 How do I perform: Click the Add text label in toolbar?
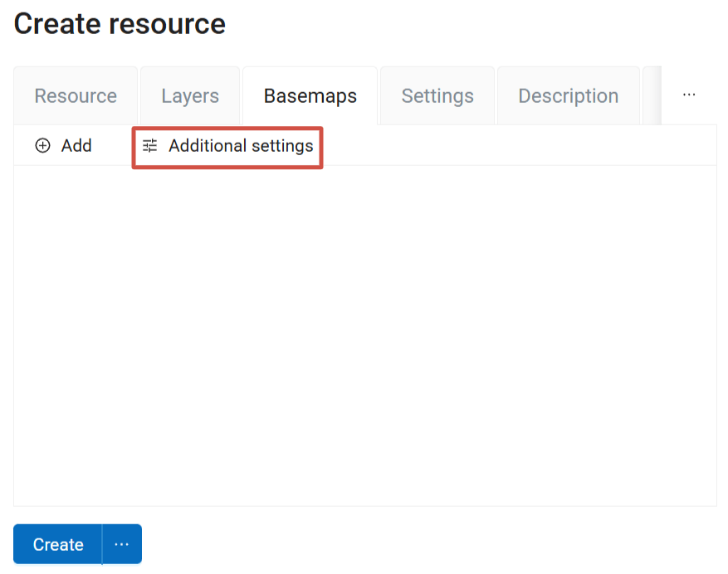pos(76,146)
